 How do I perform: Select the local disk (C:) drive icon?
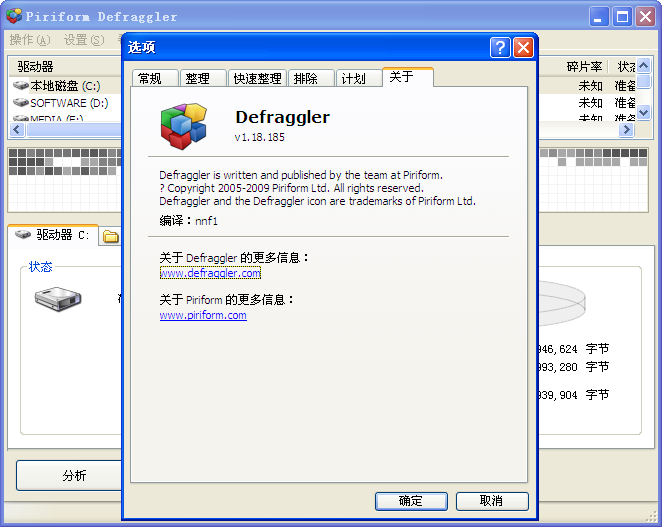21,86
